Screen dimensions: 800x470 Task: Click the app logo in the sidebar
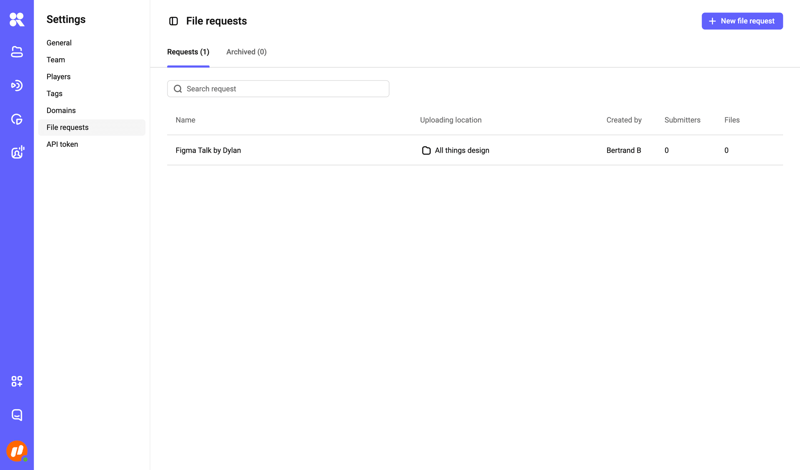17,19
